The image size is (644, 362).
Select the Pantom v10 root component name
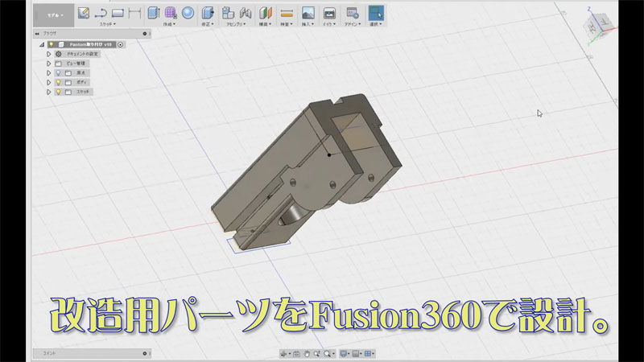pos(90,44)
